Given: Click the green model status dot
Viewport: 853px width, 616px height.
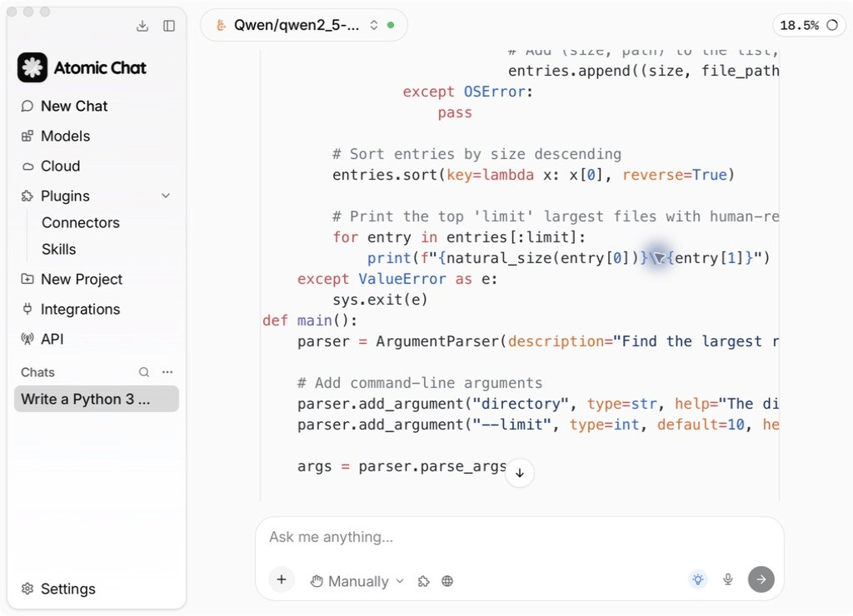Looking at the screenshot, I should pyautogui.click(x=391, y=25).
